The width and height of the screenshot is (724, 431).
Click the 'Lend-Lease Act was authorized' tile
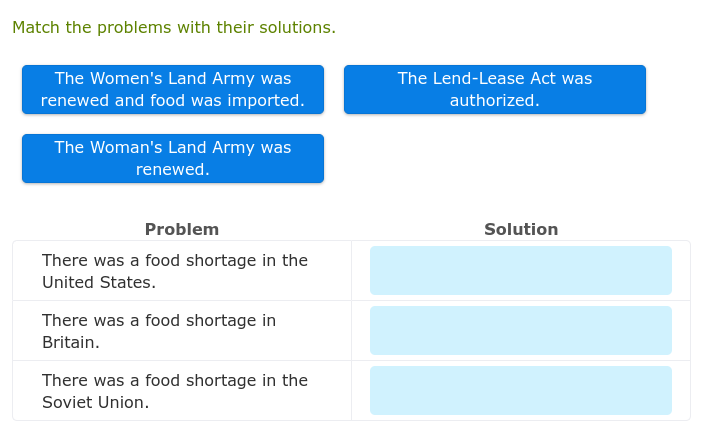[495, 90]
